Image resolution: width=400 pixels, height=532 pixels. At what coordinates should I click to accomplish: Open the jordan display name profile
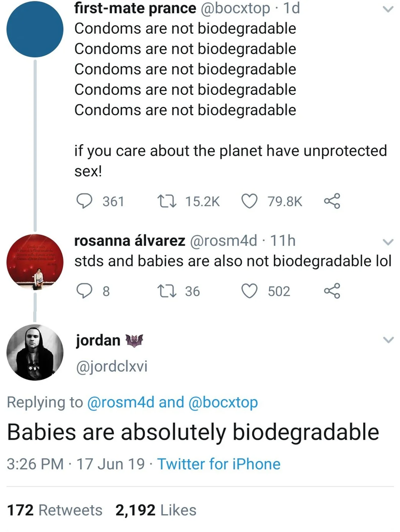coord(98,340)
